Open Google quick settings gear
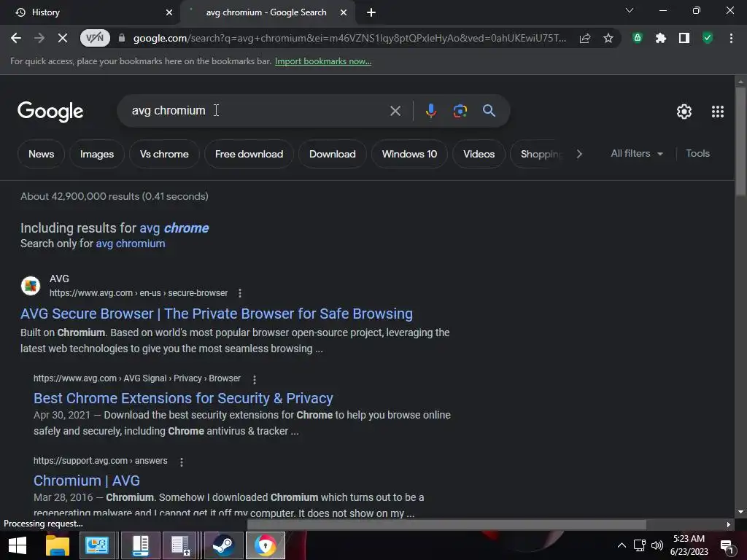Viewport: 747px width, 560px height. coord(684,112)
